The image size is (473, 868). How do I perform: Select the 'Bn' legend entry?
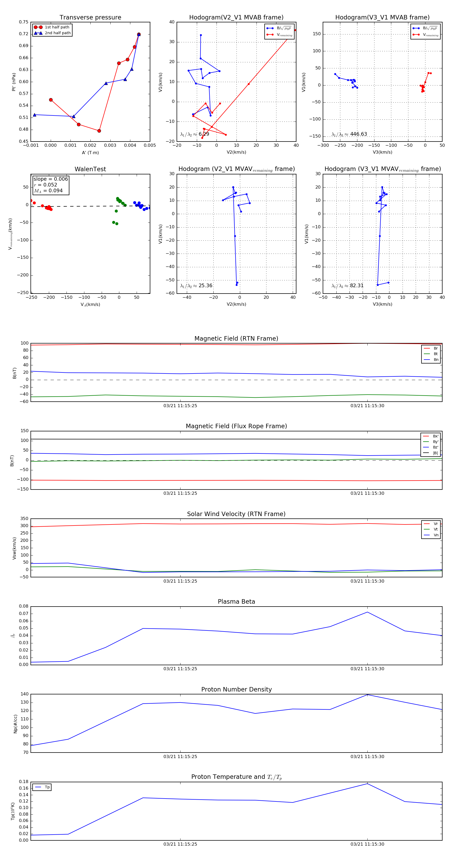tap(431, 360)
